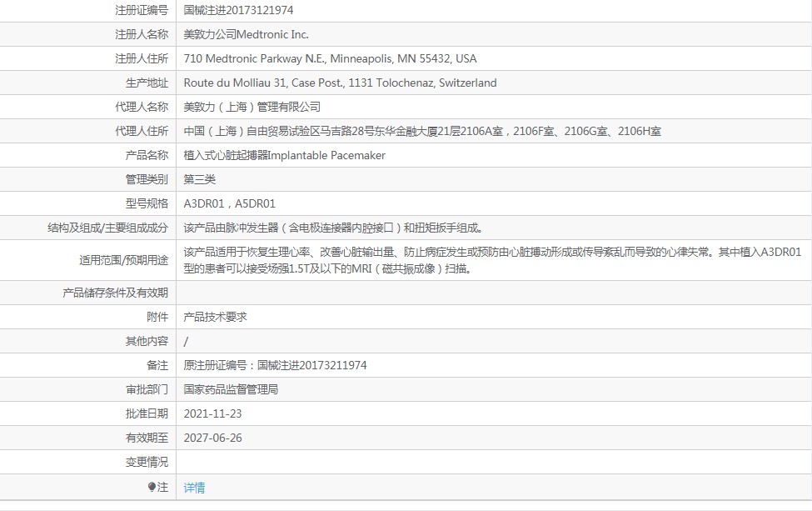
Task: Click the 审批部门 label
Action: [147, 390]
